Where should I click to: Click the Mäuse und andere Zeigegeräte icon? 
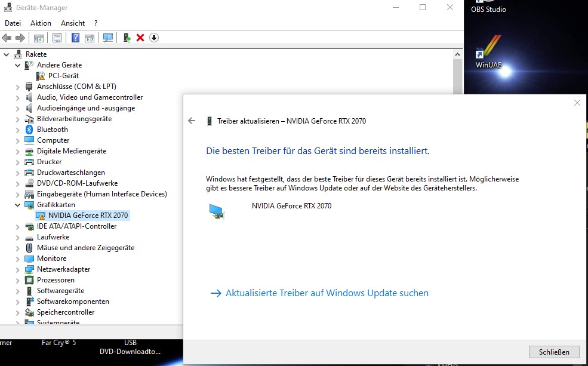click(29, 248)
